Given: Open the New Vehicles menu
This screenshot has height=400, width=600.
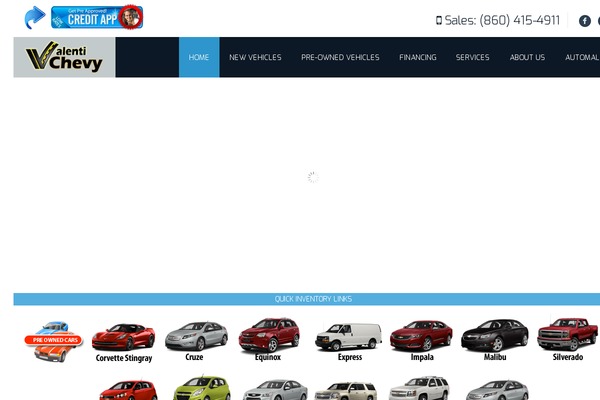Looking at the screenshot, I should tap(255, 57).
